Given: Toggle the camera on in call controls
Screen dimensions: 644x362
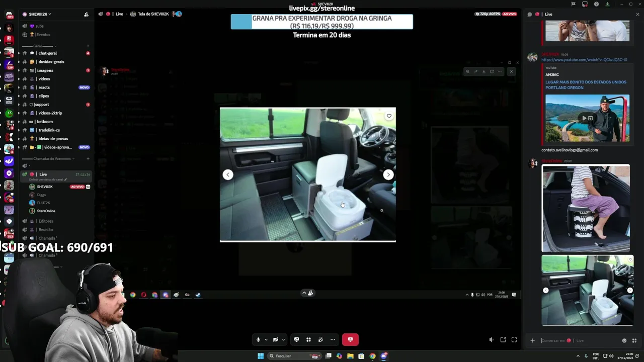Looking at the screenshot, I should (275, 339).
